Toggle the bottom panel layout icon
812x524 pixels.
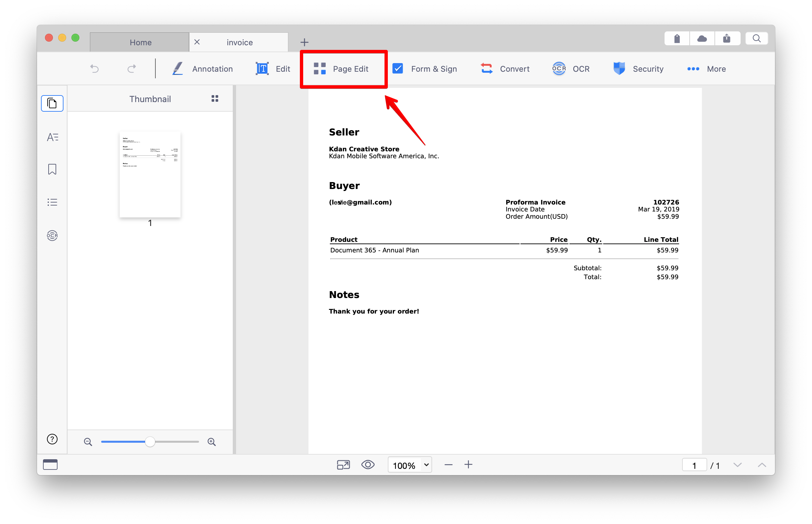pyautogui.click(x=50, y=465)
